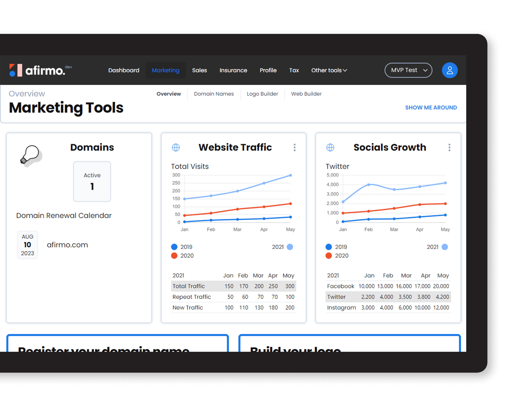Image resolution: width=532 pixels, height=415 pixels.
Task: Open Socials Growth three-dot menu
Action: pyautogui.click(x=449, y=147)
